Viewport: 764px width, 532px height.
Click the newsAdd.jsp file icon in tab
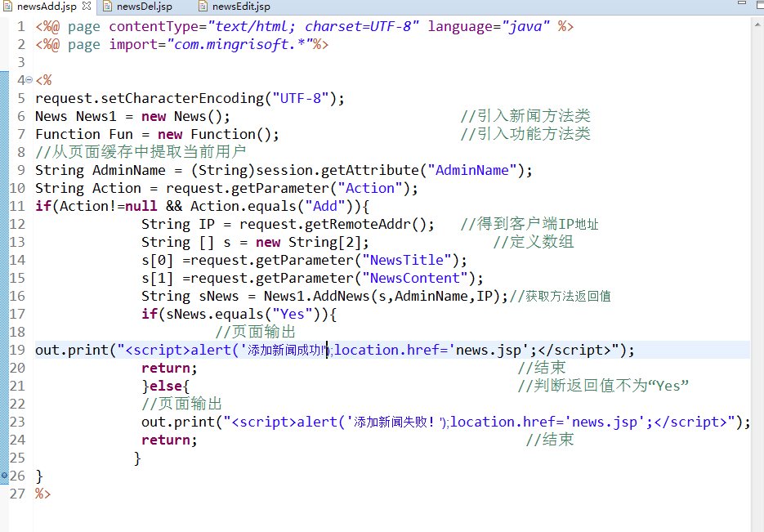(8, 7)
